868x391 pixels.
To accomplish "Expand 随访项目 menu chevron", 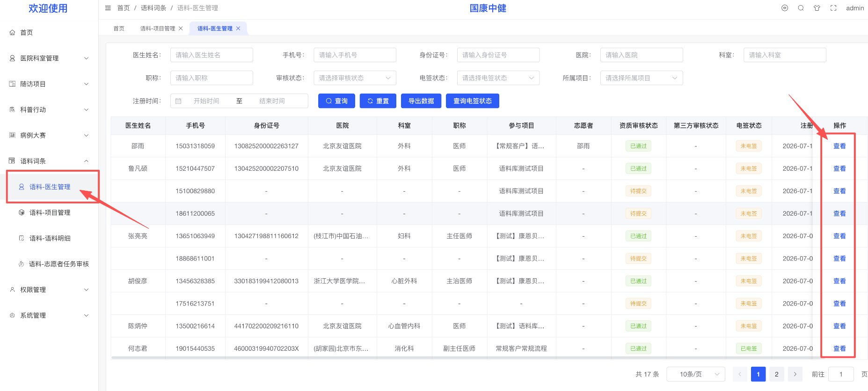I will (x=86, y=84).
